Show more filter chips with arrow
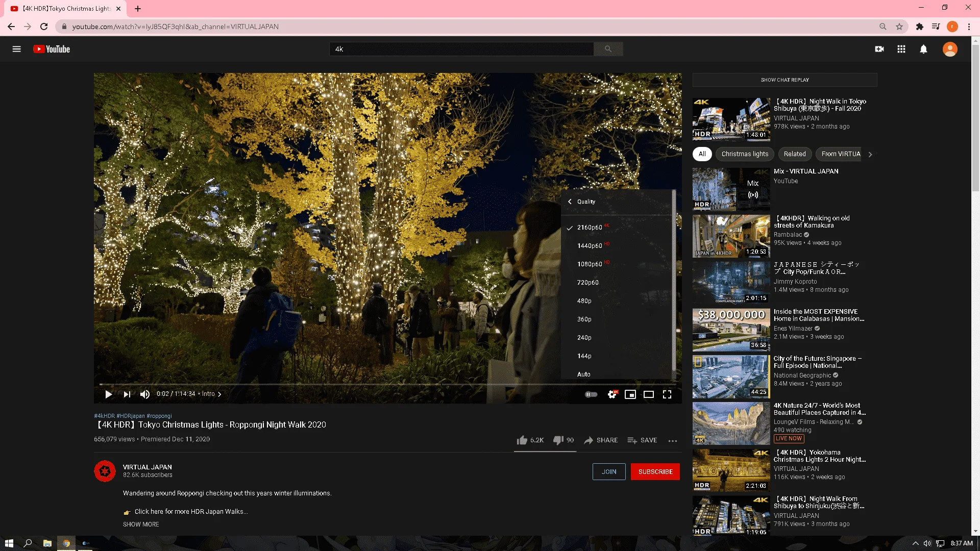The image size is (980, 551). click(x=870, y=155)
